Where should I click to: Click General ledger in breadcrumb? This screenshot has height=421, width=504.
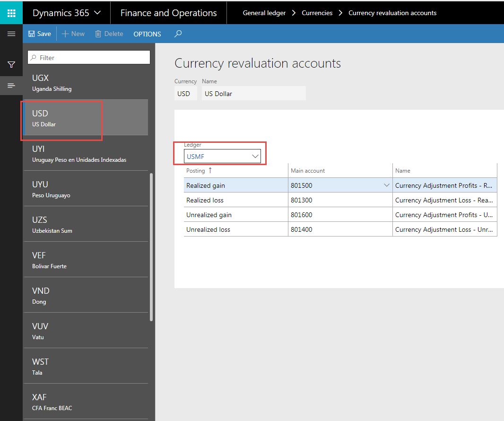(264, 13)
